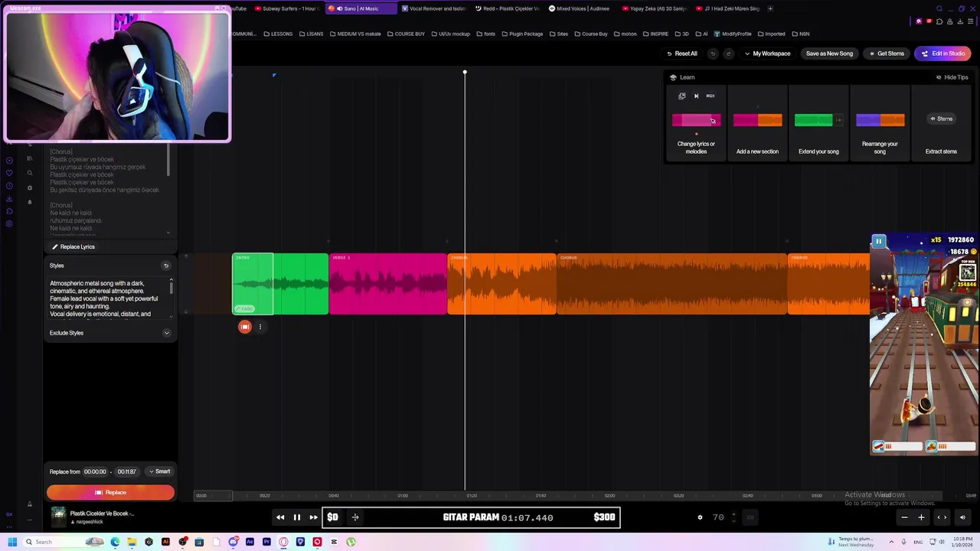
Task: Open the COURSE BUY bookmark folder
Action: point(407,34)
